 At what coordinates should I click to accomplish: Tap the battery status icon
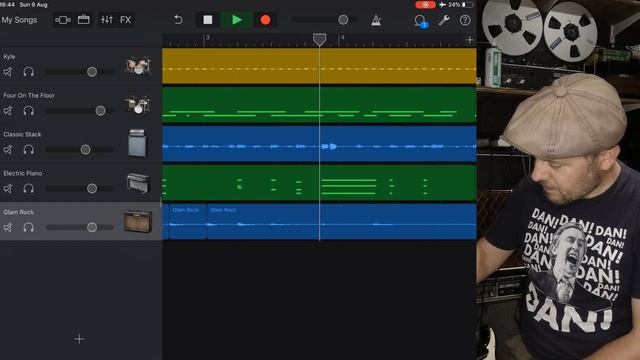pos(468,5)
